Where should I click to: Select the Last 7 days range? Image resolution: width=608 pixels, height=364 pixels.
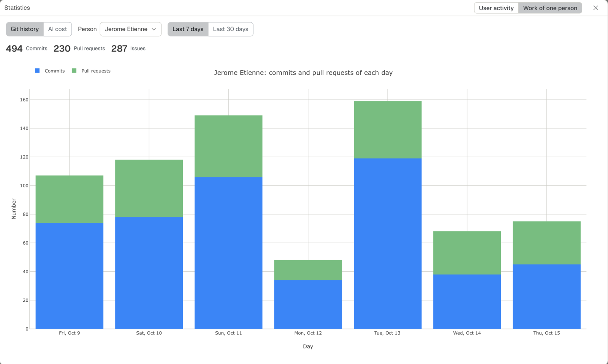pos(188,29)
